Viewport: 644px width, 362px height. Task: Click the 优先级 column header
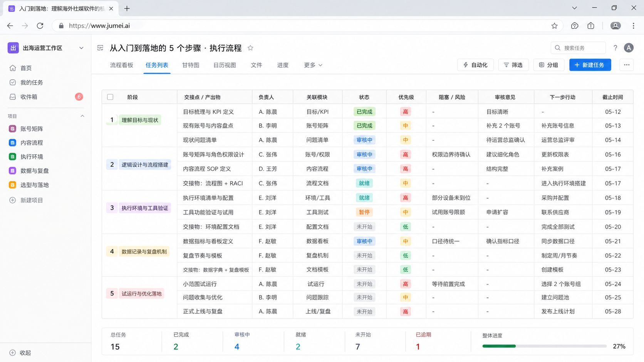point(406,97)
